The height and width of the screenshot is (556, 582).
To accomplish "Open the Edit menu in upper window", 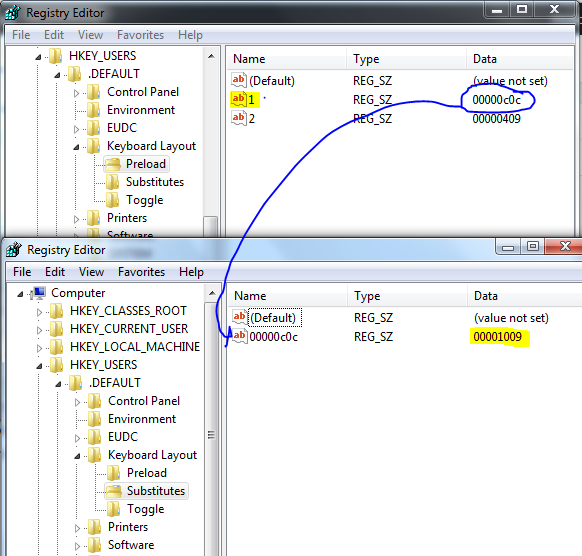I will click(54, 35).
